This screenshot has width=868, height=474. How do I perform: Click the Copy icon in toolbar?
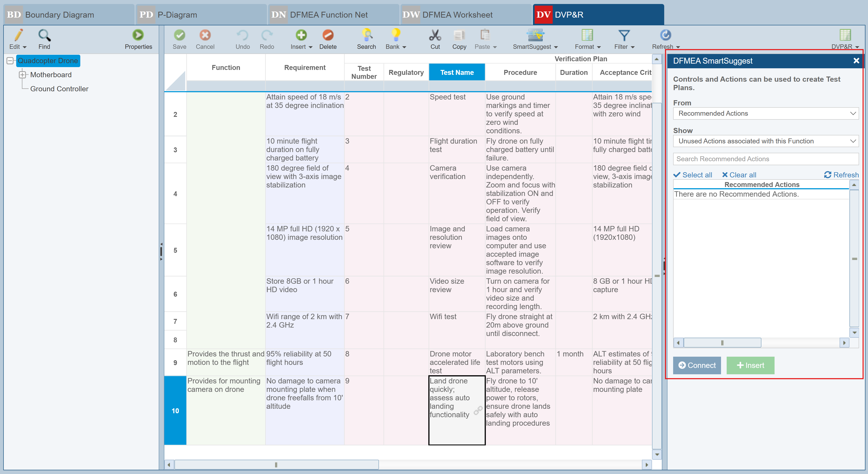coord(459,35)
